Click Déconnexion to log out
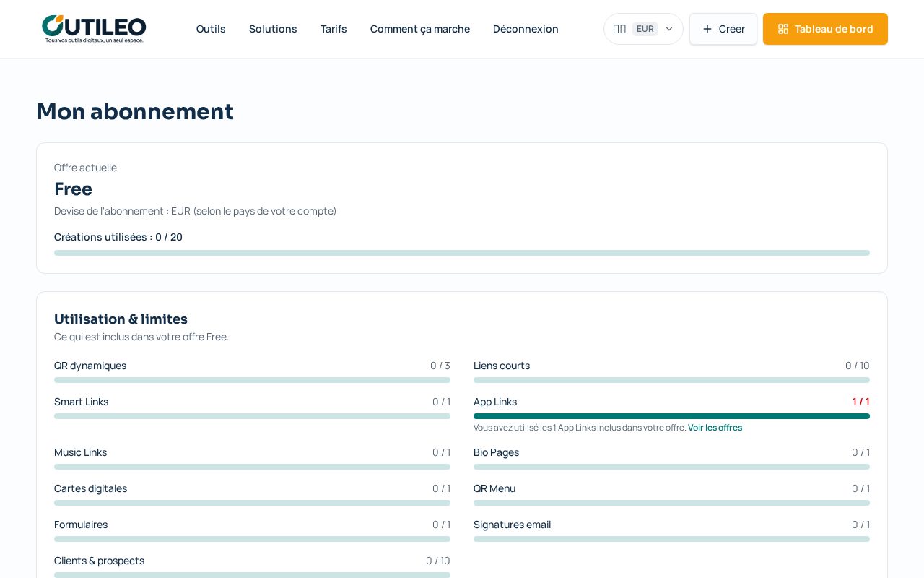This screenshot has width=924, height=578. coord(526,29)
